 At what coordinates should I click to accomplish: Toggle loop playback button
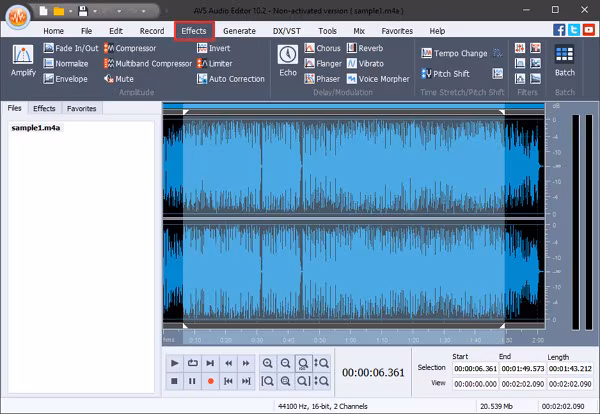point(192,363)
